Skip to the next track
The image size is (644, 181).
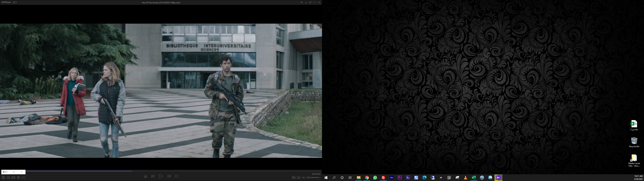pos(169,176)
